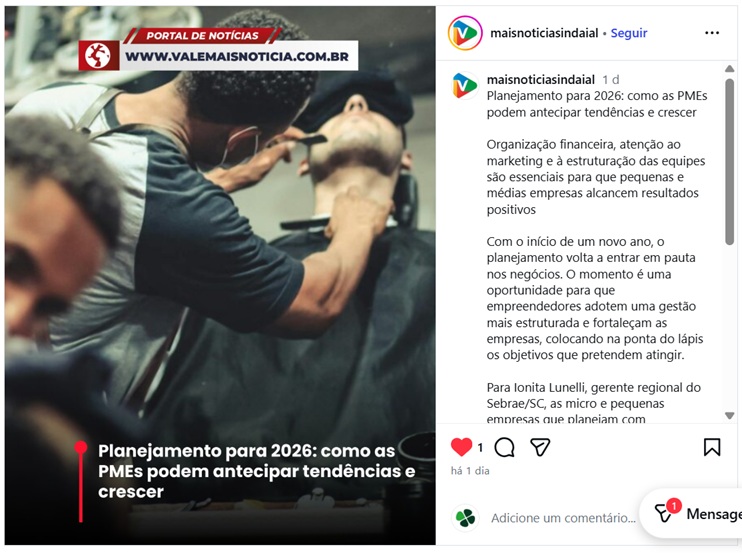742x553 pixels.
Task: Open the Mensagens floating button
Action: [692, 514]
